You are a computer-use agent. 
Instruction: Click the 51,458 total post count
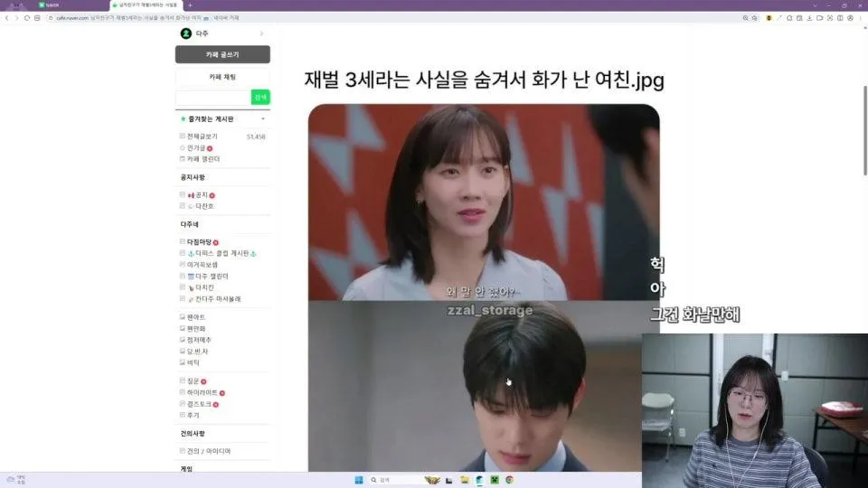256,136
